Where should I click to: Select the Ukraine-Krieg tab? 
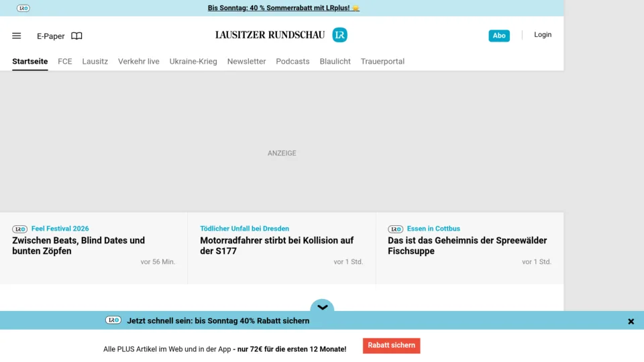193,61
